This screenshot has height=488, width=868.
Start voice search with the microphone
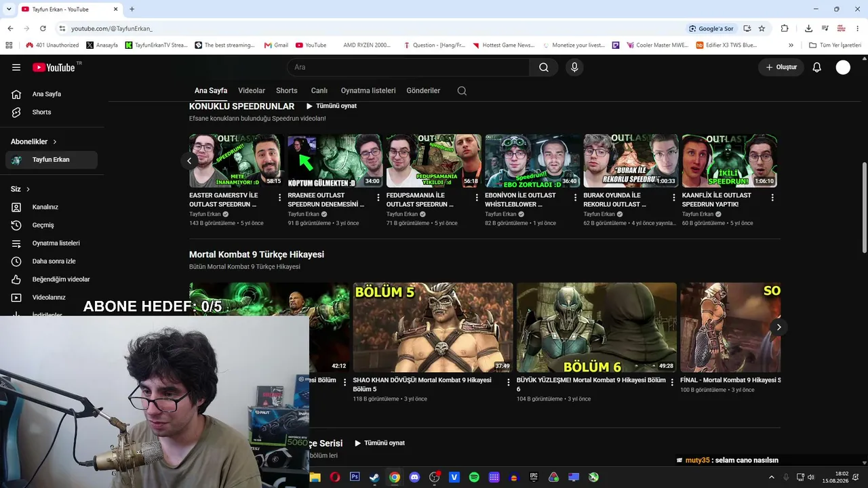(x=574, y=67)
